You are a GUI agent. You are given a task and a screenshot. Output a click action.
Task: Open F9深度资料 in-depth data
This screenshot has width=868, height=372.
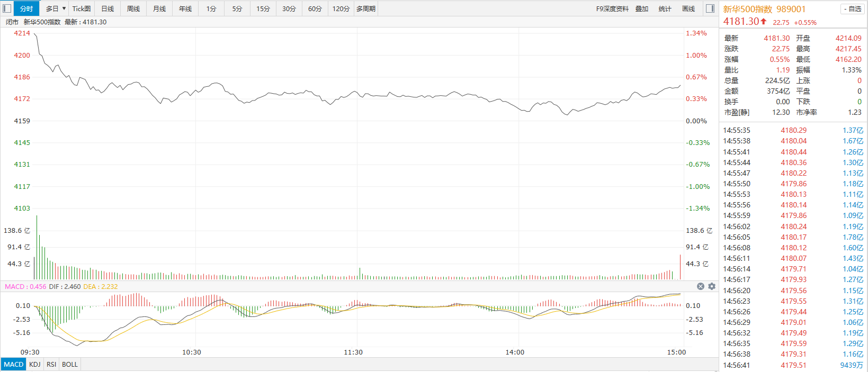pyautogui.click(x=612, y=8)
